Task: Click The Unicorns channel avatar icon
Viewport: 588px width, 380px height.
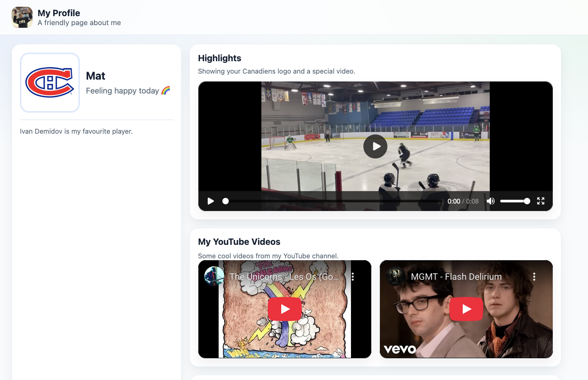Action: (214, 276)
